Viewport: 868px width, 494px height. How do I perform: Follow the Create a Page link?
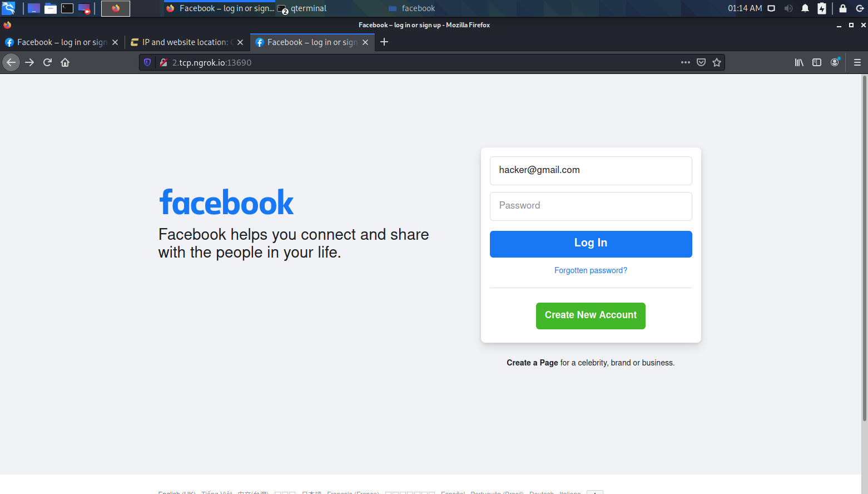532,363
